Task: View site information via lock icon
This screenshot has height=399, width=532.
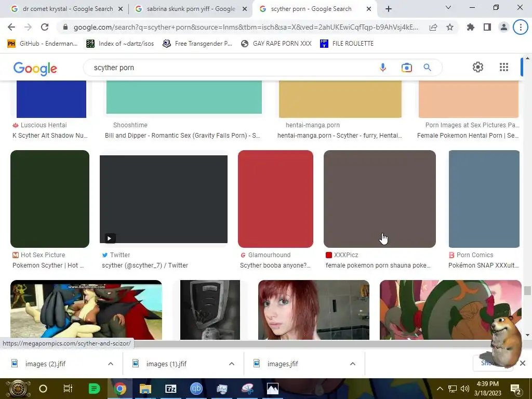Action: (x=66, y=27)
